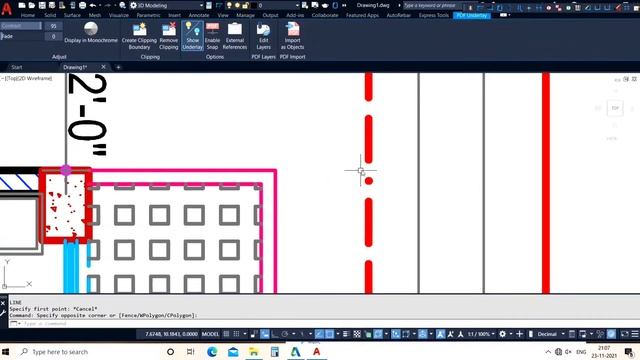Screen dimensions: 640x360
Task: Open the Decimal units dropdown
Action: pyautogui.click(x=551, y=334)
